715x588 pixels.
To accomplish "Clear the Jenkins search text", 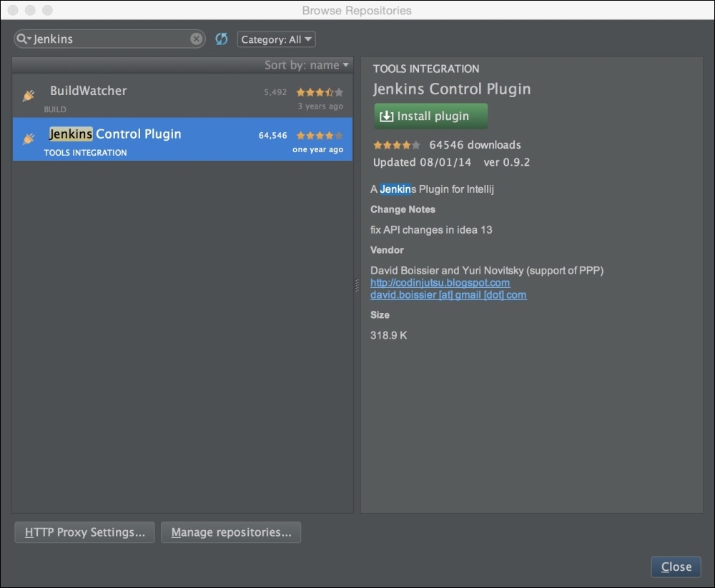I will pos(196,39).
